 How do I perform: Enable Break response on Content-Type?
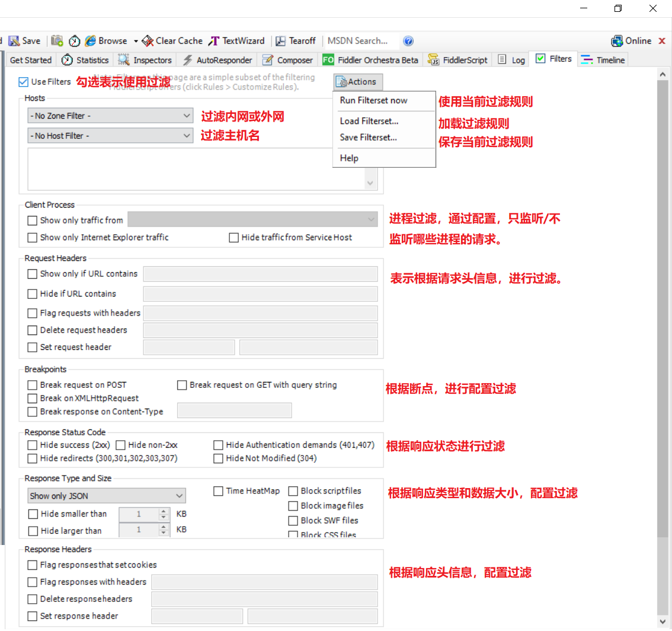point(32,412)
